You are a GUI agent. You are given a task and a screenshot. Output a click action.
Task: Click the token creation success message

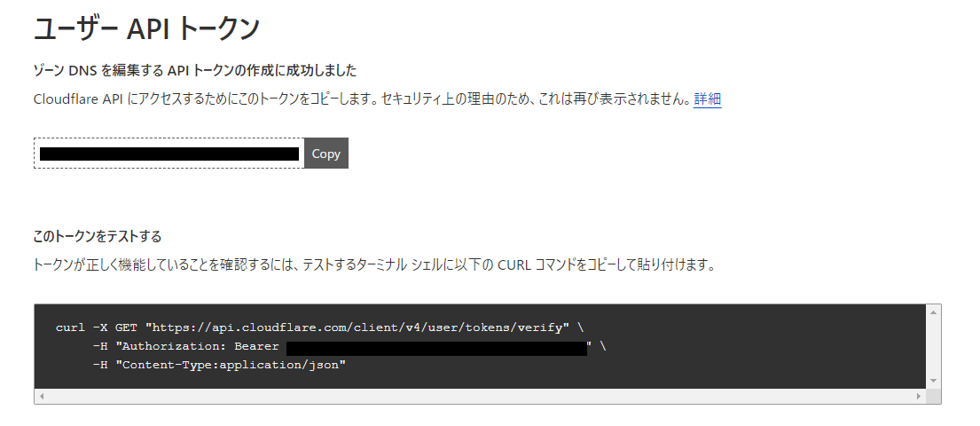click(195, 71)
